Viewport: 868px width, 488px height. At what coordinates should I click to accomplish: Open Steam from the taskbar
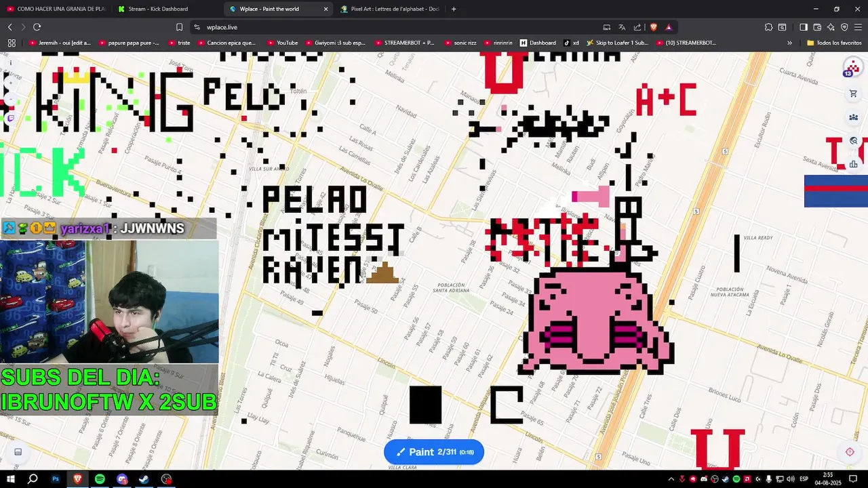click(x=144, y=479)
